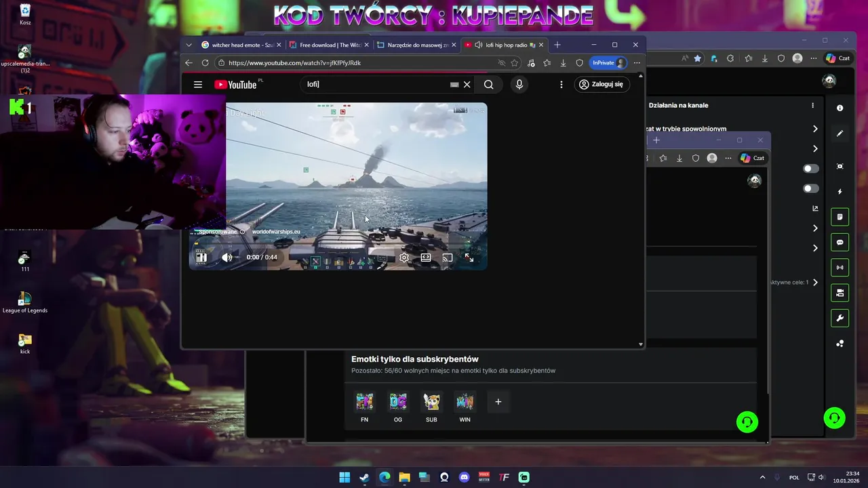Mute the YouTube player volume

click(x=227, y=258)
